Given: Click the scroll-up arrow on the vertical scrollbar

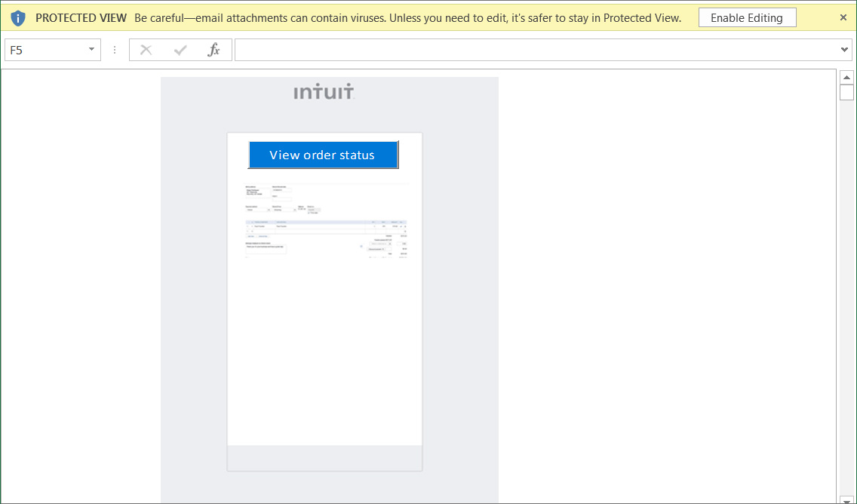Looking at the screenshot, I should coord(846,75).
